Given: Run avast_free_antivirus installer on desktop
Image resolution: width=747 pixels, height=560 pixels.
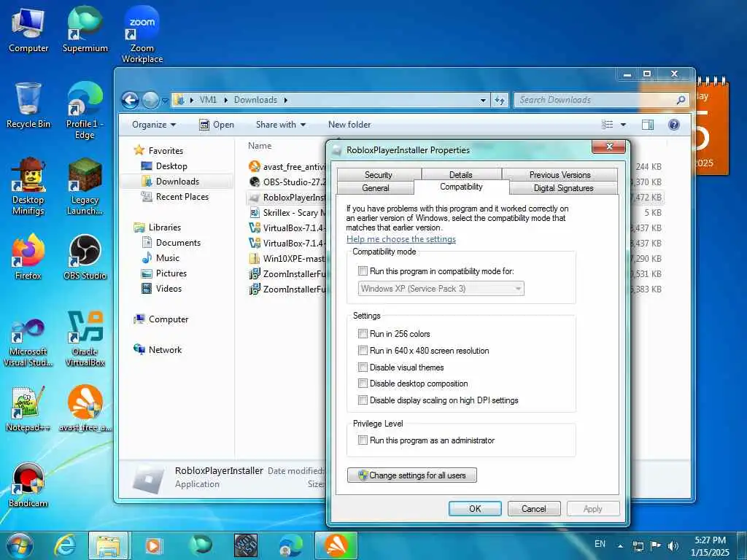Looking at the screenshot, I should pyautogui.click(x=85, y=409).
